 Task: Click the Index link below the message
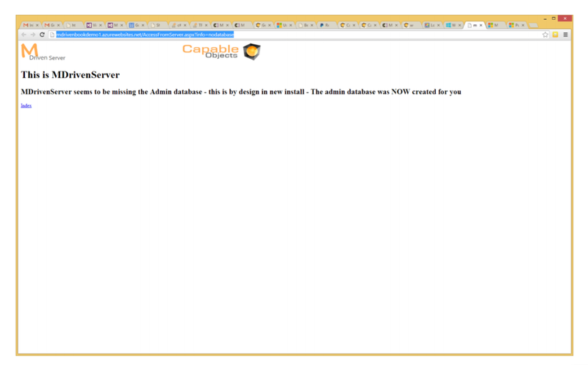tap(26, 106)
